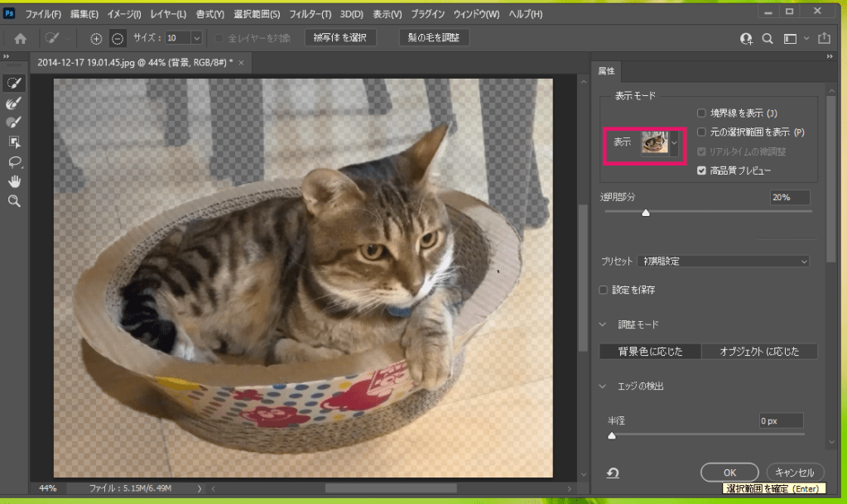Switch to the Hand tool

(14, 181)
